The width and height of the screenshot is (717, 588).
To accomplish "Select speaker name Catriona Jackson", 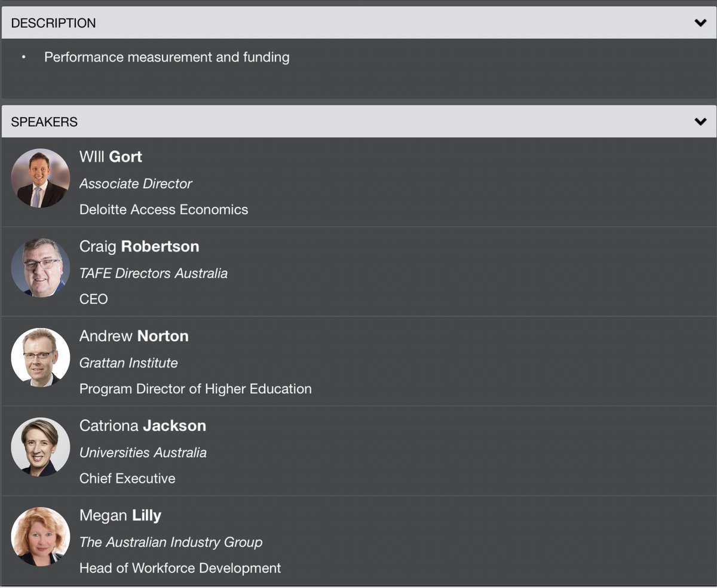I will [x=143, y=425].
